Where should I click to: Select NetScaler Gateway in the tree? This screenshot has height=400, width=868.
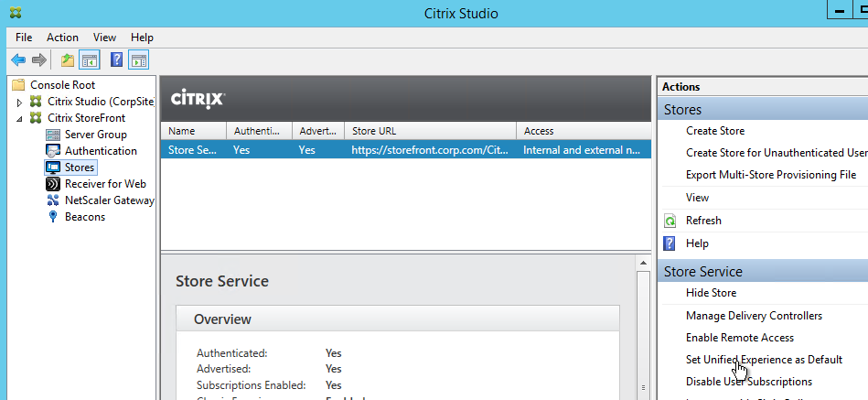(x=110, y=200)
